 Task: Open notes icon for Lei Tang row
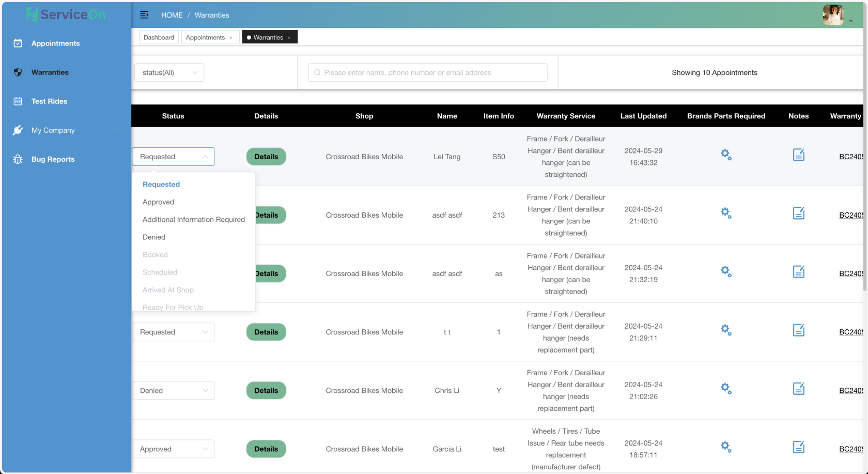(x=798, y=155)
